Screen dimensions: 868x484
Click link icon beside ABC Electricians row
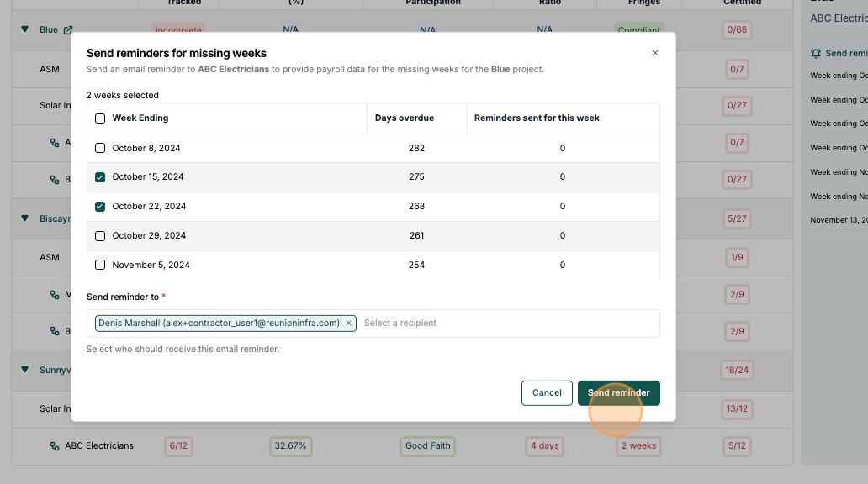56,445
